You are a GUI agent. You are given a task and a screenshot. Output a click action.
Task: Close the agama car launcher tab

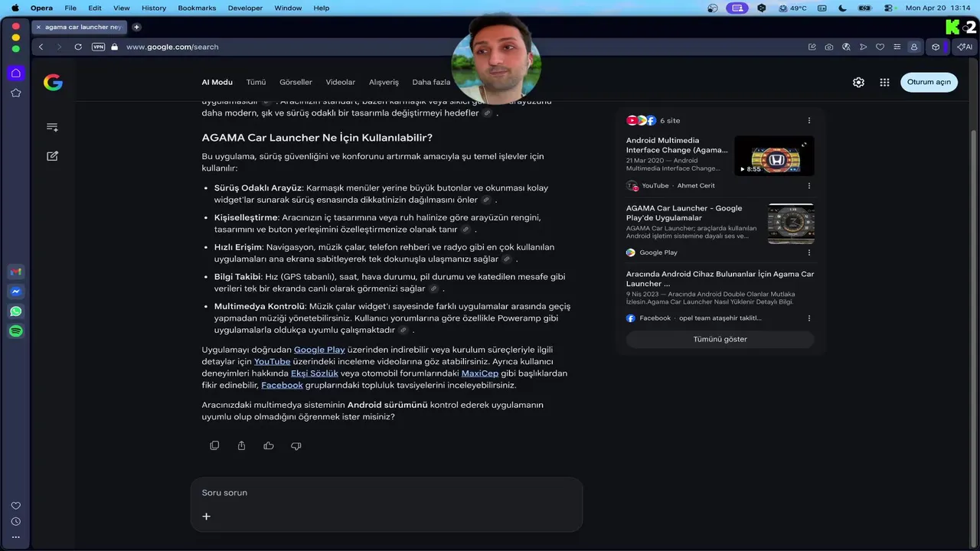(x=38, y=27)
